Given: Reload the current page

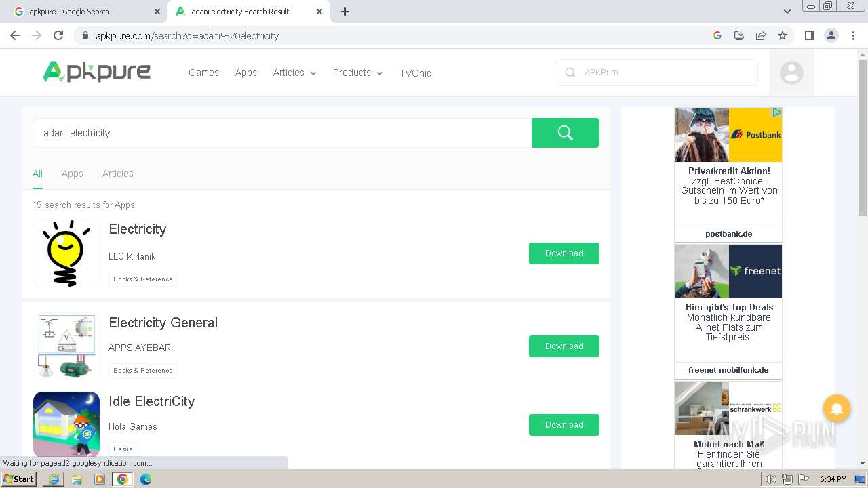Looking at the screenshot, I should click(x=58, y=35).
